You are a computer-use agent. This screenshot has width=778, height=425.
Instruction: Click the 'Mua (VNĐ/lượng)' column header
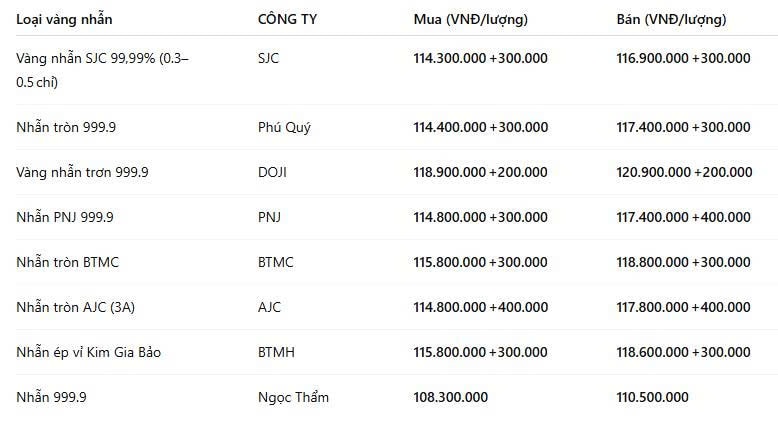click(x=470, y=19)
